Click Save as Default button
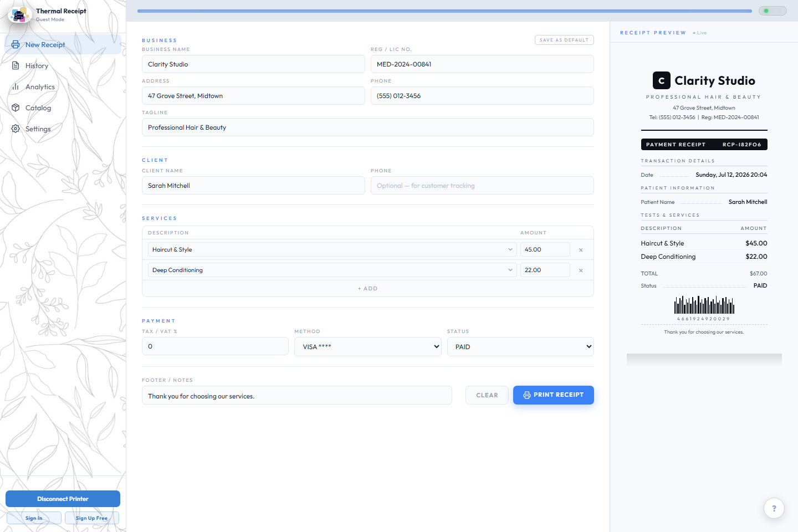Screen dimensions: 798x532 [x=564, y=40]
